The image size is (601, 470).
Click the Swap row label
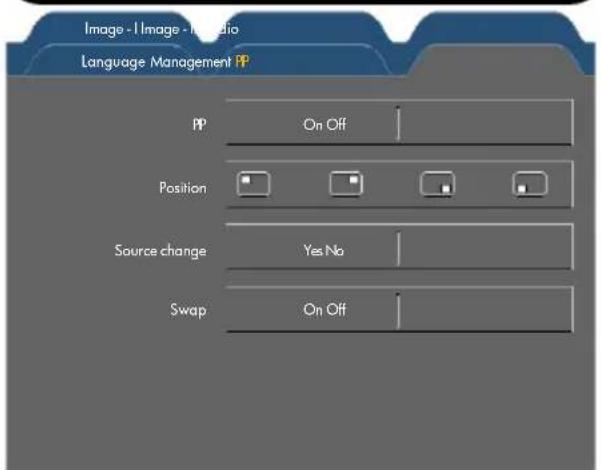[188, 310]
